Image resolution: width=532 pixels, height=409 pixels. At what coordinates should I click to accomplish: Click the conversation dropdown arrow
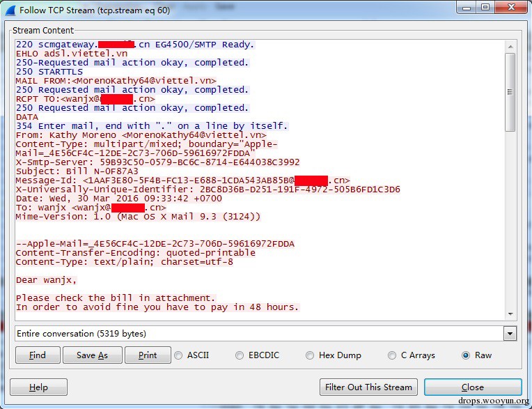510,334
